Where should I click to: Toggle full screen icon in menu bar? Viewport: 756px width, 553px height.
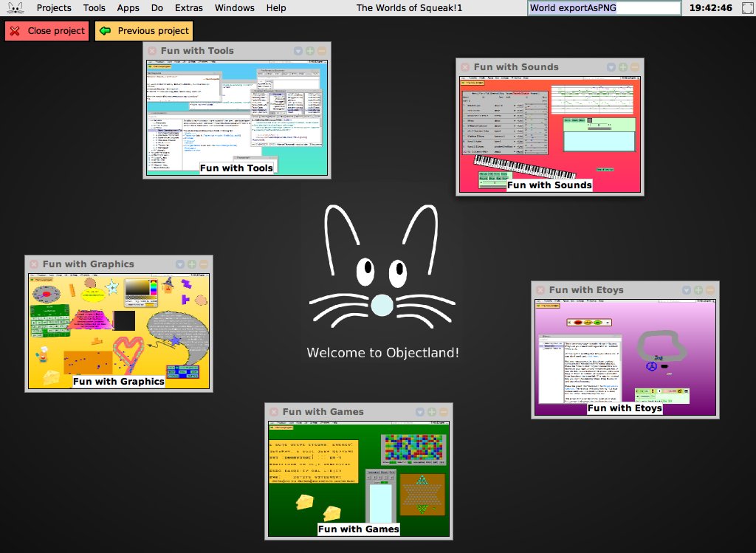pyautogui.click(x=747, y=7)
